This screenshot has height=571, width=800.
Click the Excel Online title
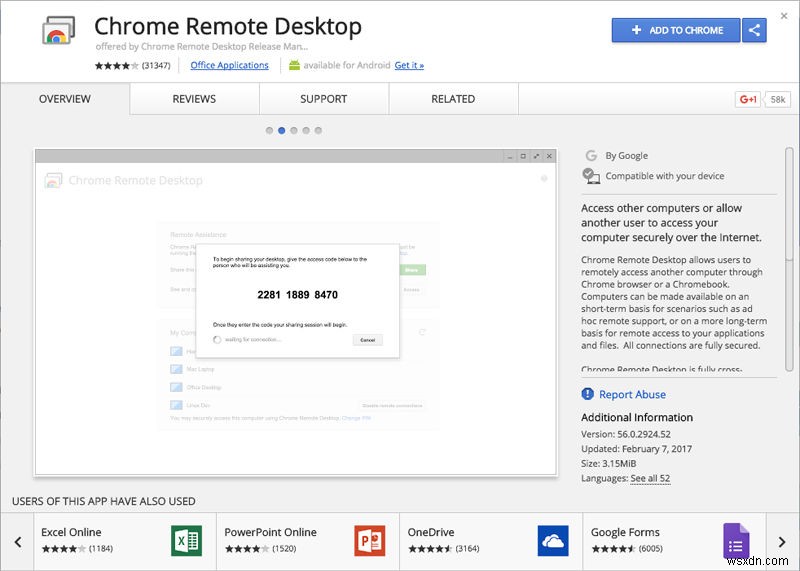[x=71, y=532]
